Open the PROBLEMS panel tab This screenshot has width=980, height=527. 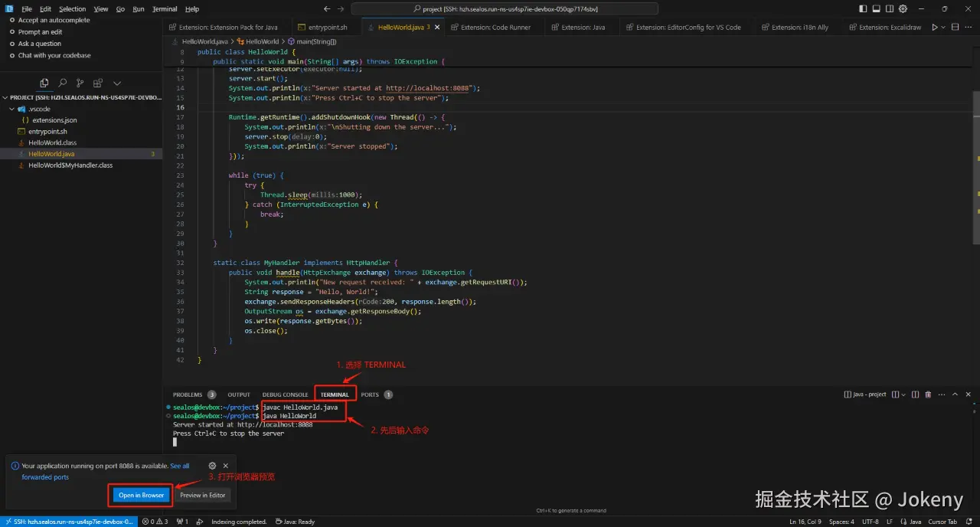point(193,394)
